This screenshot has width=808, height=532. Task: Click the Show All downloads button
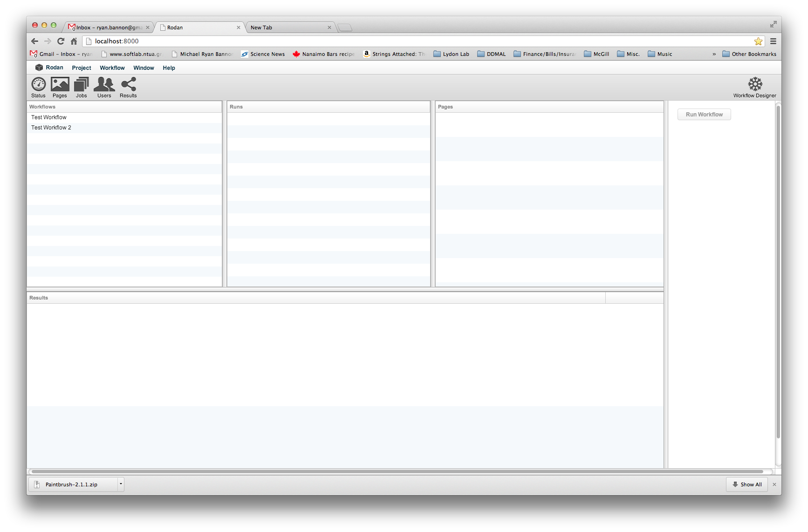pos(746,484)
